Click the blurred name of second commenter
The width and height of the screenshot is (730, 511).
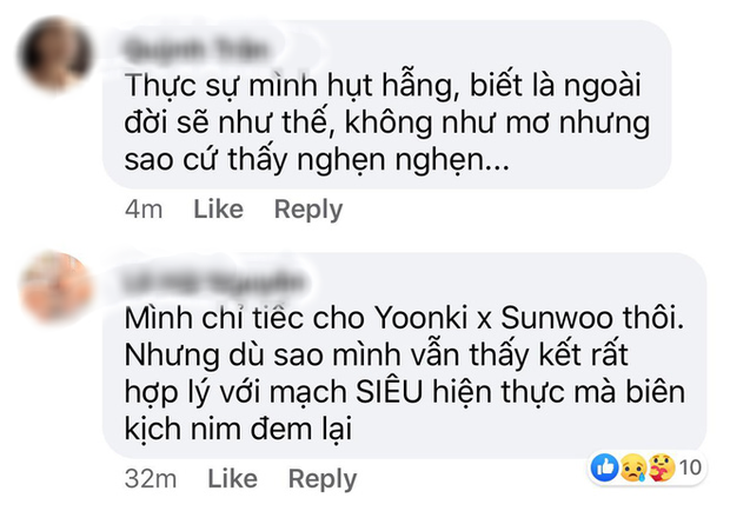[x=213, y=282]
